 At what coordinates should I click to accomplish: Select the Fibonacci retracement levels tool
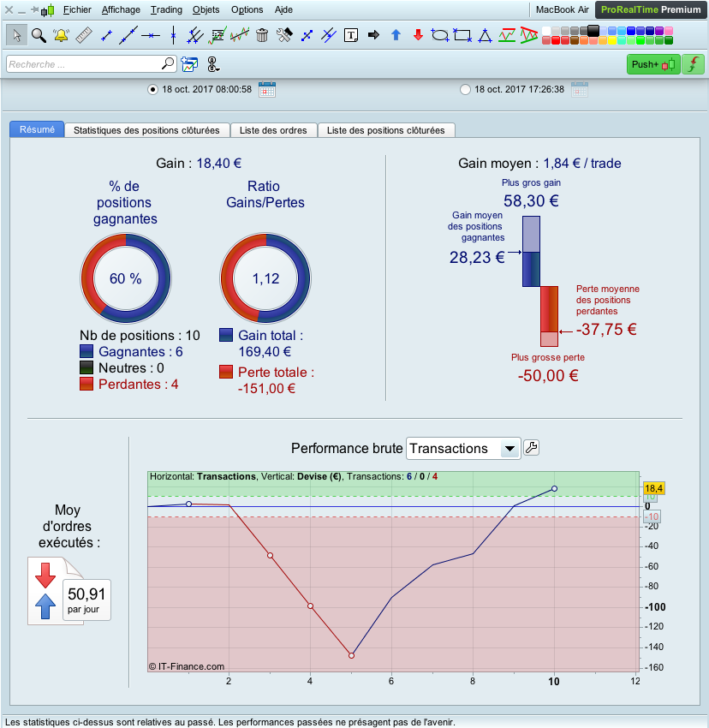tap(217, 35)
